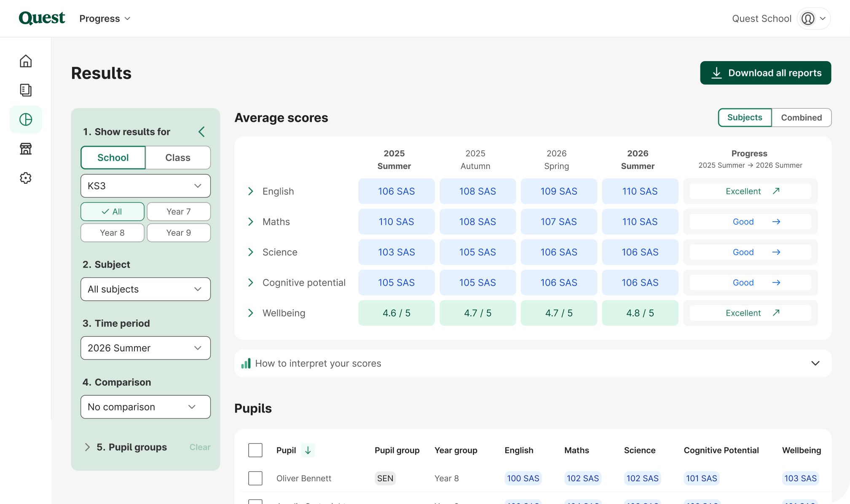Download all reports
The height and width of the screenshot is (504, 850).
pos(766,73)
